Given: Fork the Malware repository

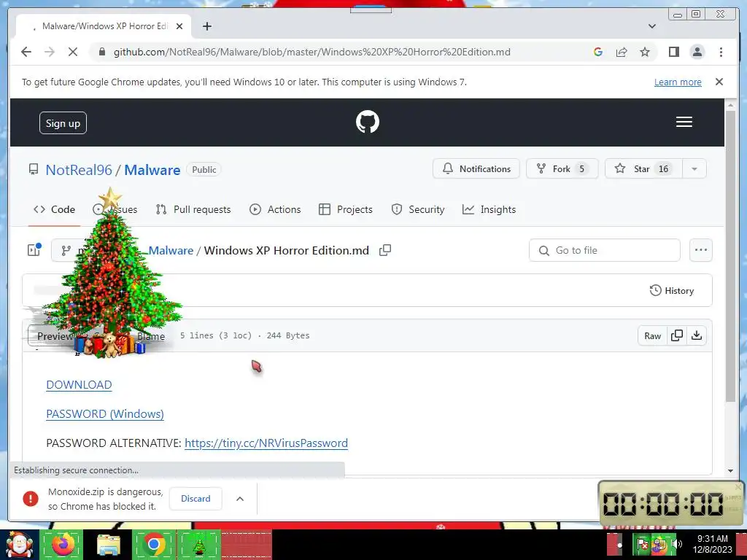Looking at the screenshot, I should [562, 168].
